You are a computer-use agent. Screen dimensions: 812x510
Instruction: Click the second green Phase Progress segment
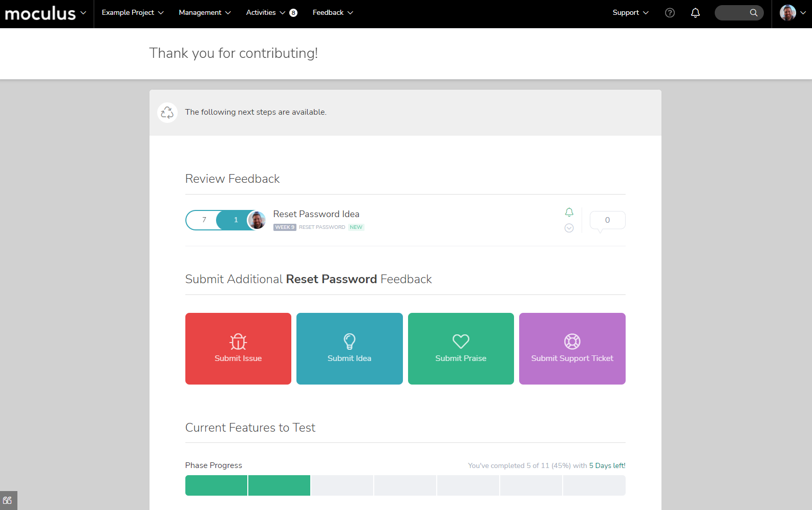279,485
